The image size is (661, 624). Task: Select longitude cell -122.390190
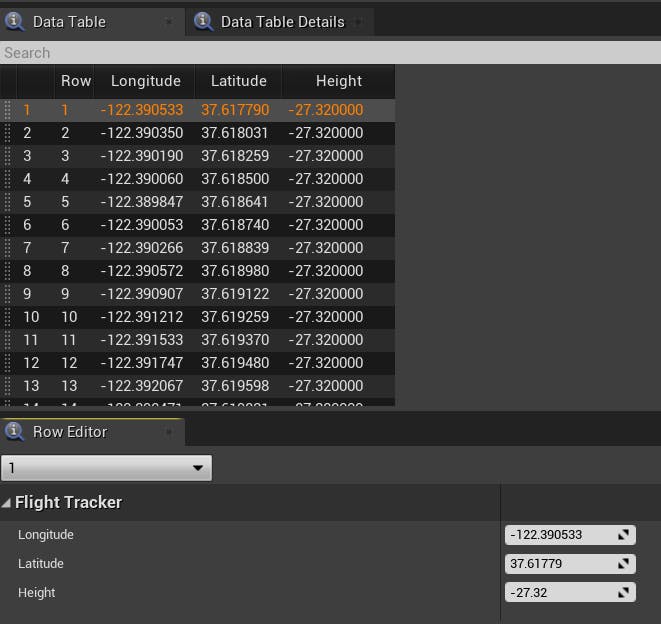pos(142,156)
